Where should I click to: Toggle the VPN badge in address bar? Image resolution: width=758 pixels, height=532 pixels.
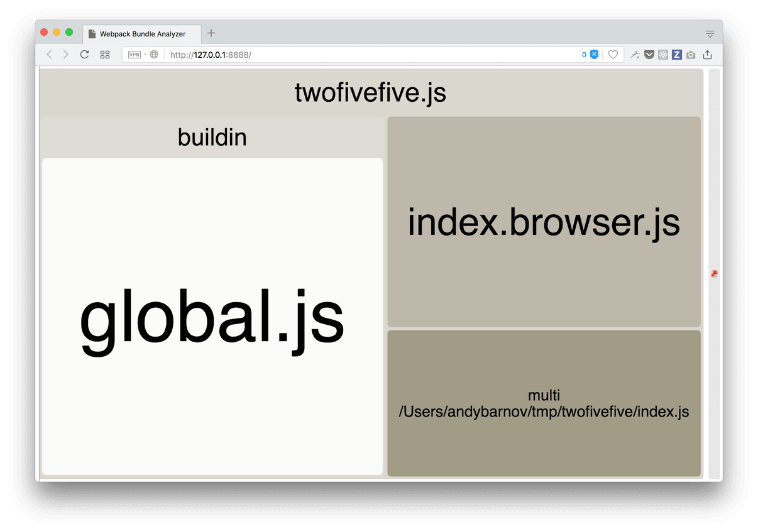tap(135, 55)
